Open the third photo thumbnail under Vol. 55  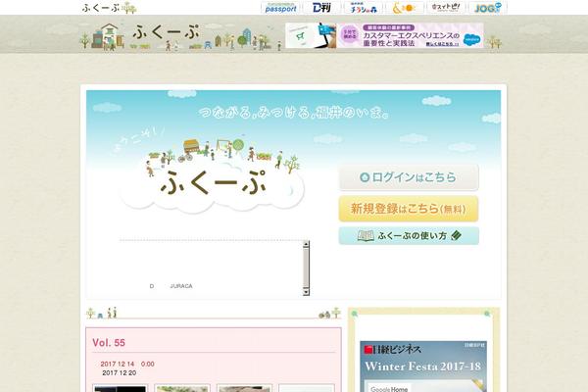click(x=244, y=388)
